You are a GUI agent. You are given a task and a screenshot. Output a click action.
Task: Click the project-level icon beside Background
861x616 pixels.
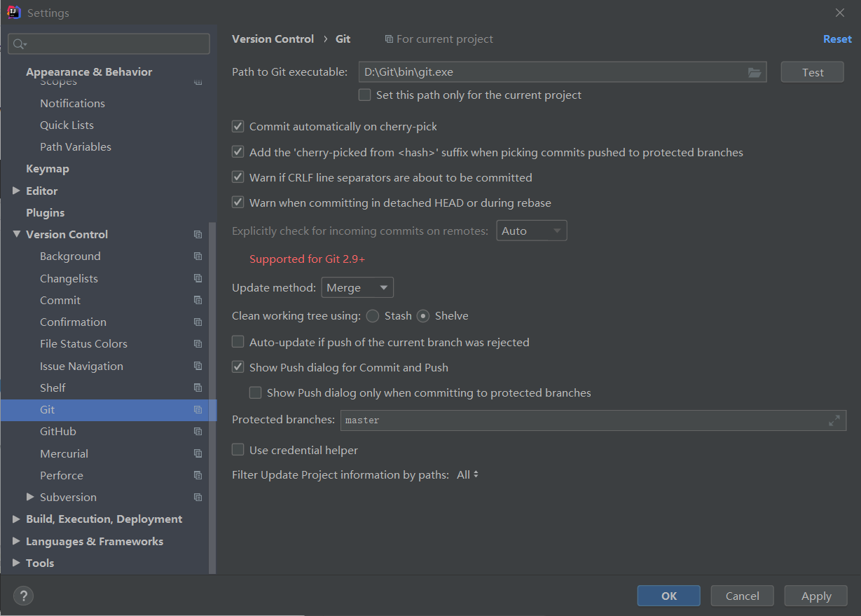[x=198, y=256]
